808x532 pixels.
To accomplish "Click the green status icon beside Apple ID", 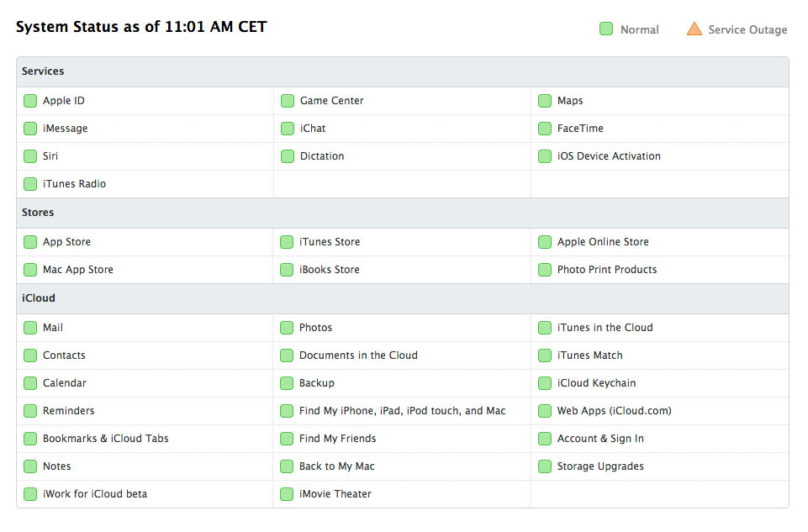I will pyautogui.click(x=30, y=101).
